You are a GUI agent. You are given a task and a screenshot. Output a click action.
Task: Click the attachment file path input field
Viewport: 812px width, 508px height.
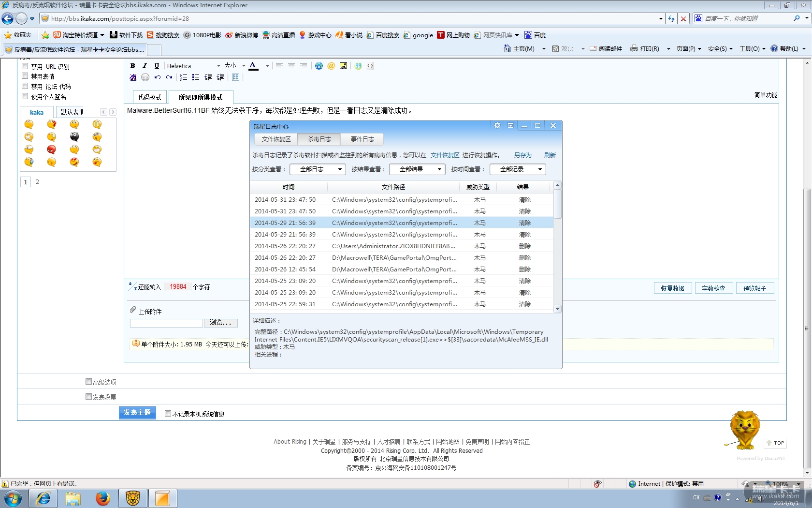point(166,323)
